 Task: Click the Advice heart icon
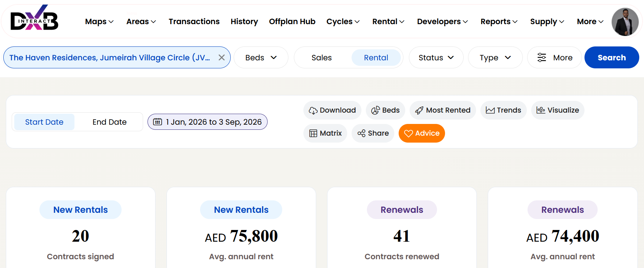(x=409, y=133)
